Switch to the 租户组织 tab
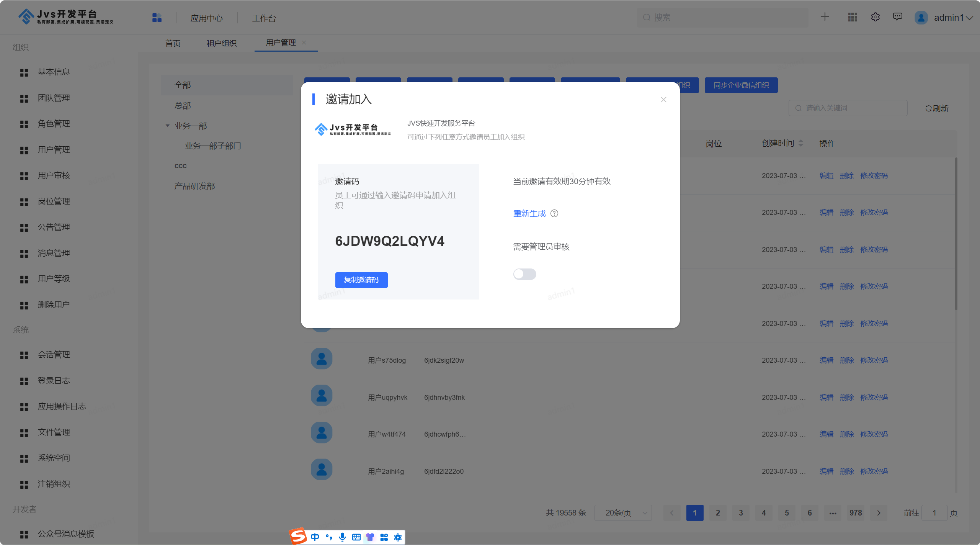Screen dimensions: 980x545 click(222, 43)
